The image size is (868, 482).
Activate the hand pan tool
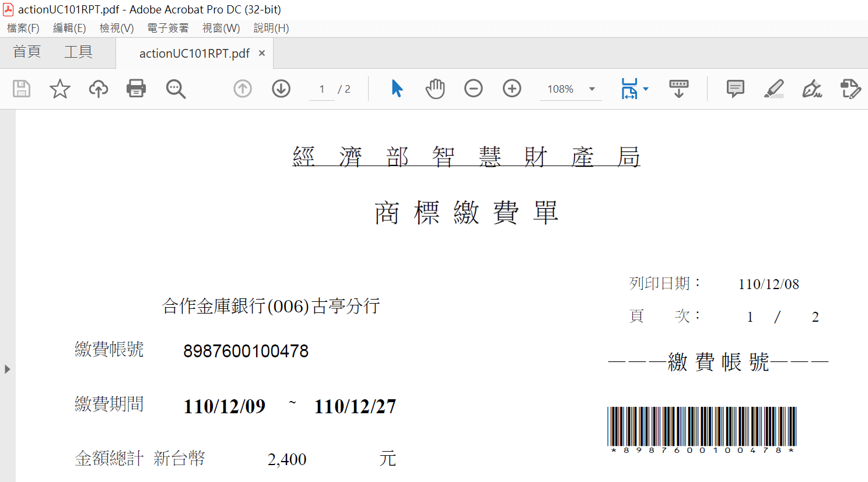tap(435, 89)
